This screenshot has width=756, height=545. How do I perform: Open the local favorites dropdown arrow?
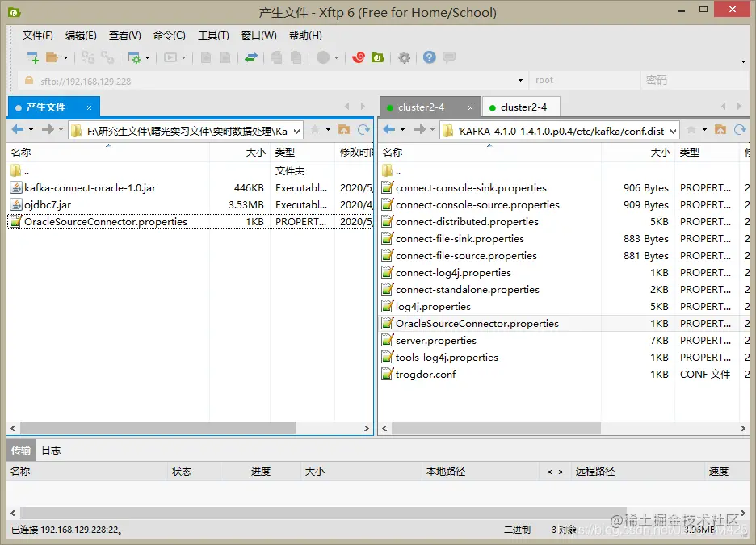[329, 130]
